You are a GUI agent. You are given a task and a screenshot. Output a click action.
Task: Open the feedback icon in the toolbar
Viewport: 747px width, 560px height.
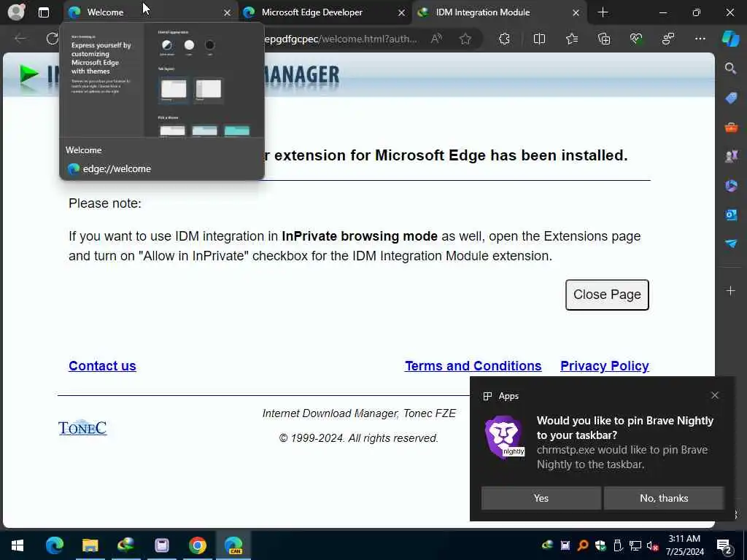668,39
